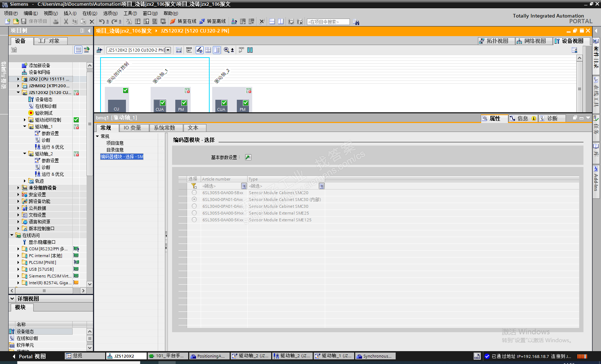The height and width of the screenshot is (364, 601).
Task: Click the open project toolbar icon
Action: (16, 21)
